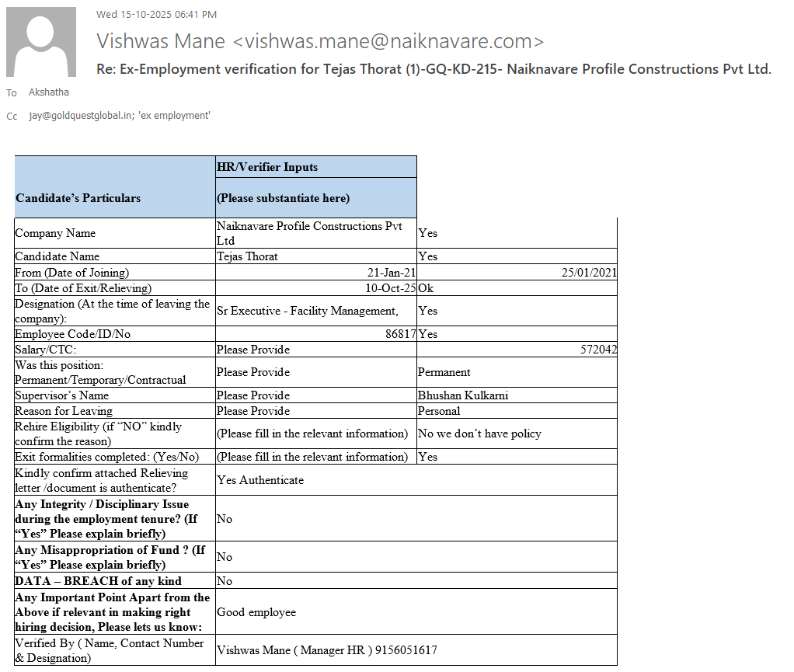Select the HR/Verifier Inputs header cell
Screen dimensions: 794x672
click(x=316, y=166)
